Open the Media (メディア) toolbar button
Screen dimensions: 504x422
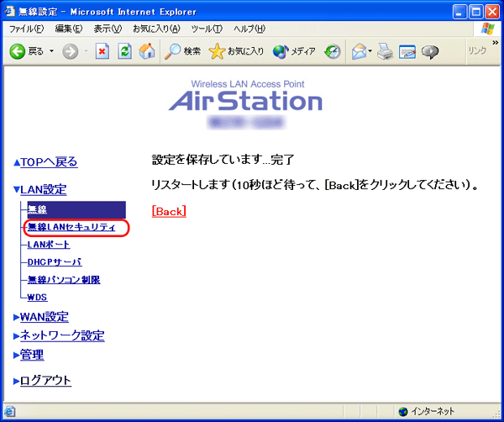(x=294, y=51)
